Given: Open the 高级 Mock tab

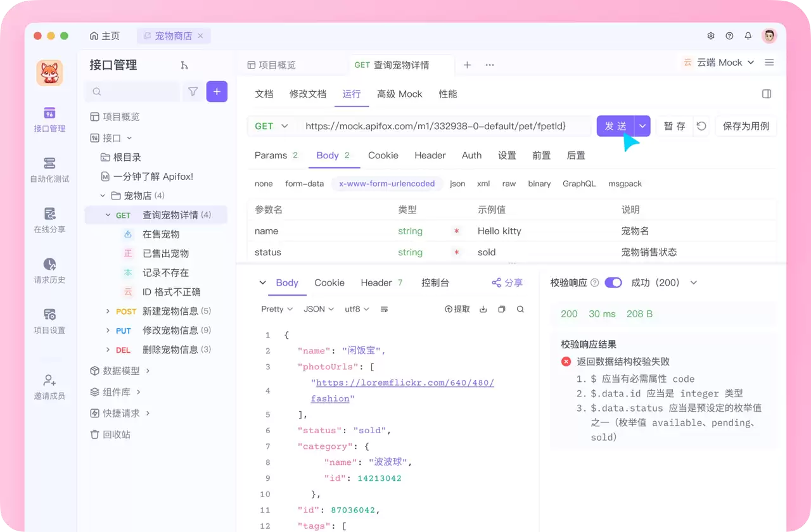Looking at the screenshot, I should [x=400, y=94].
